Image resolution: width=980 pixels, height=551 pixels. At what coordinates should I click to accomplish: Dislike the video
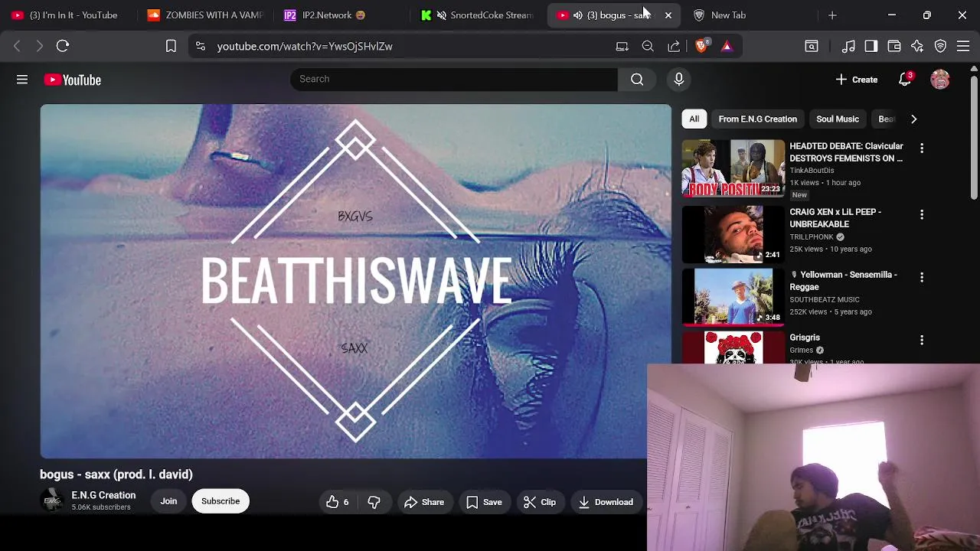(x=374, y=502)
